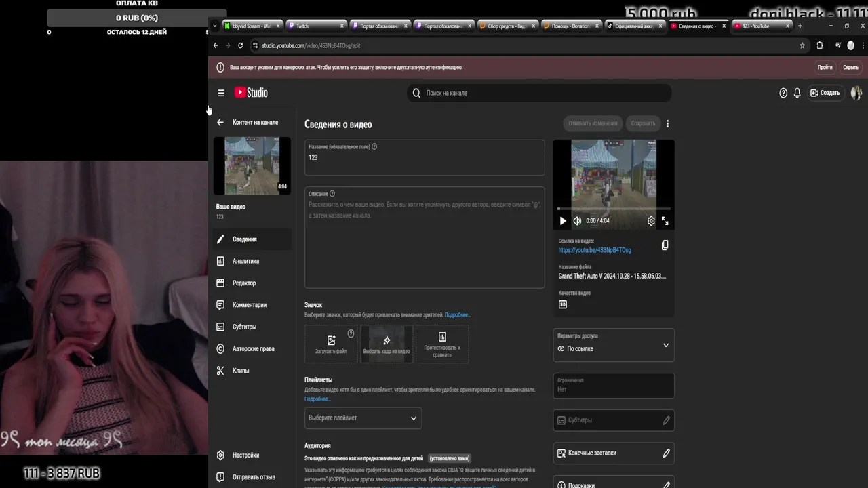868x488 pixels.
Task: Click the Ограничения field
Action: pos(614,386)
